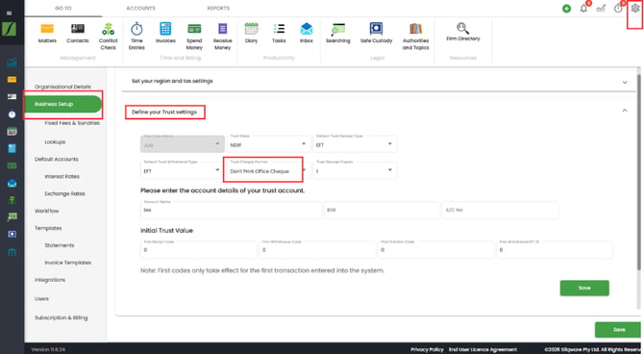Select Spend Money in the ribbon
The width and height of the screenshot is (644, 354).
pos(194,37)
